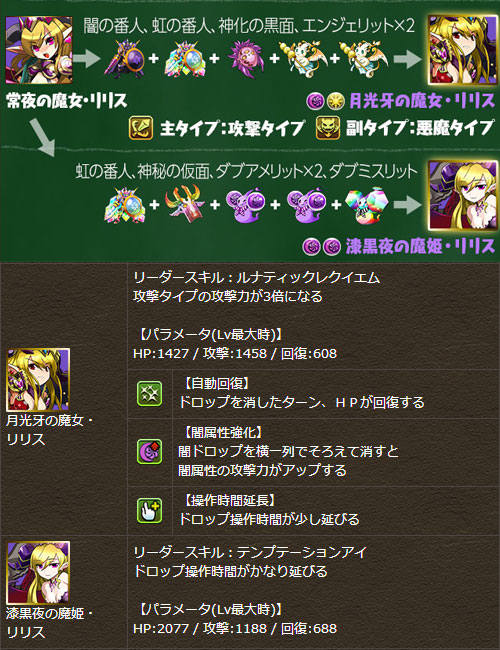Click the purple 月光牙の魔女・リリス title text
This screenshot has height=650, width=500.
(x=422, y=101)
